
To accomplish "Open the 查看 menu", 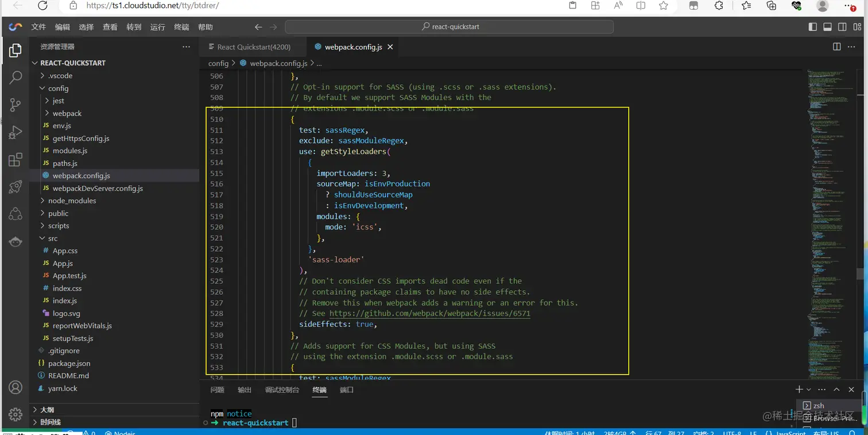I will [110, 27].
